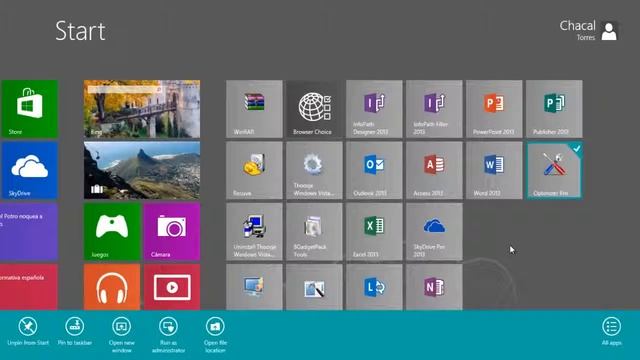Select Open new window command
The image size is (640, 360).
(x=122, y=335)
